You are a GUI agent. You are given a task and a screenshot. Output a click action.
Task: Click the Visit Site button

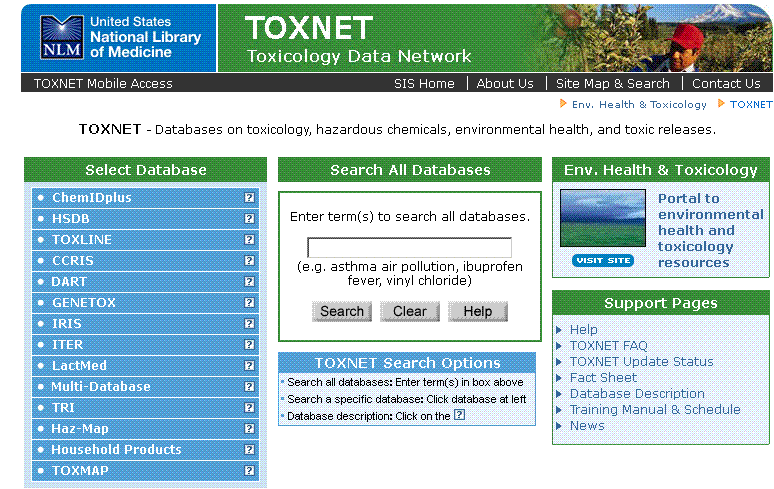pyautogui.click(x=603, y=261)
